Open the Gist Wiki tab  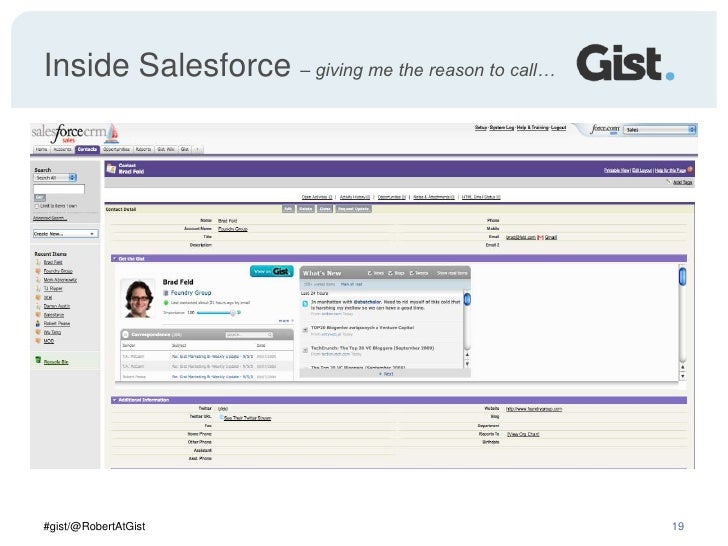pyautogui.click(x=166, y=150)
